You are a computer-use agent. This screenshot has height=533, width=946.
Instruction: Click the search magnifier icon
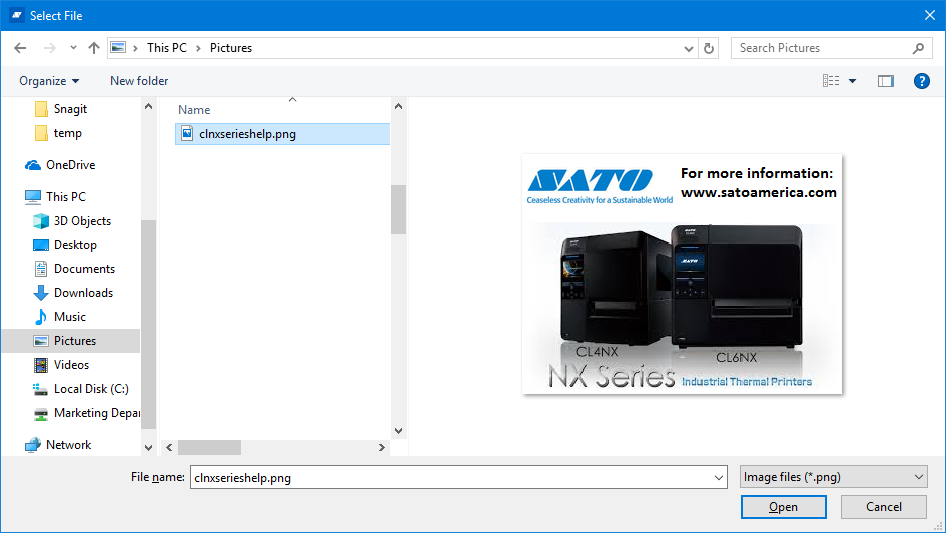click(x=918, y=48)
